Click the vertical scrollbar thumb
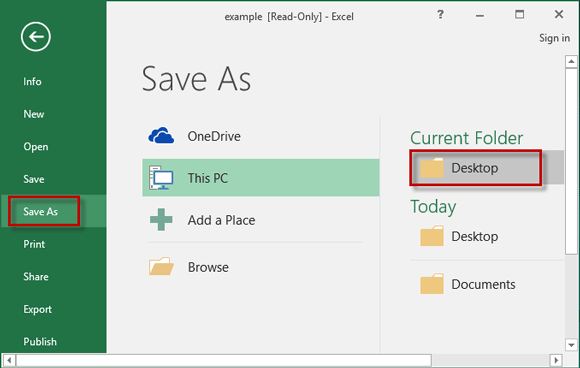The width and height of the screenshot is (580, 368). click(571, 161)
